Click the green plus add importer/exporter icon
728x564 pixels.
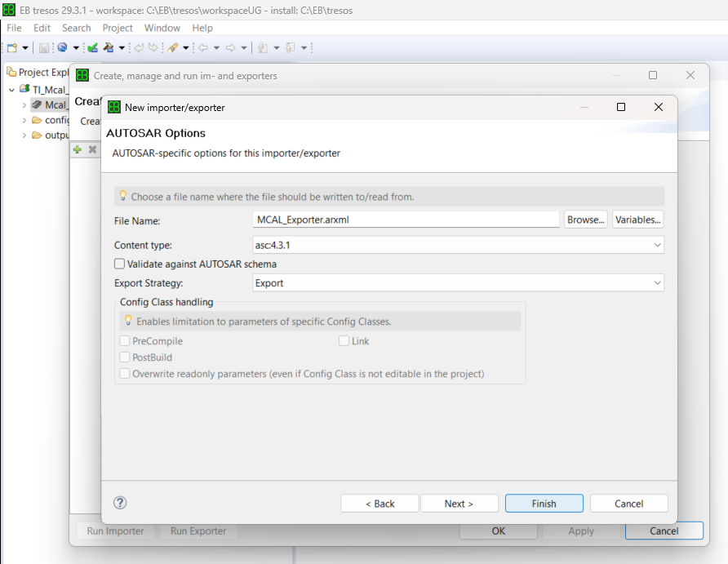[x=78, y=150]
